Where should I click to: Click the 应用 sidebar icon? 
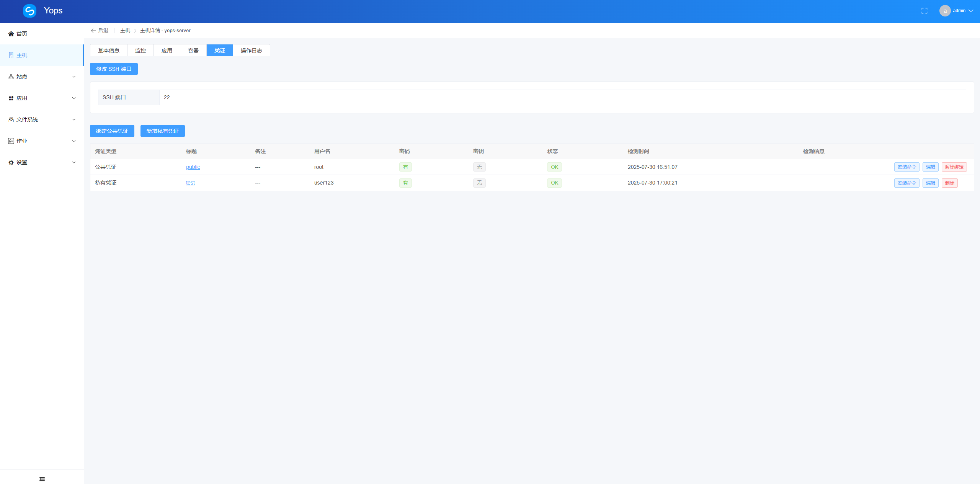point(11,98)
